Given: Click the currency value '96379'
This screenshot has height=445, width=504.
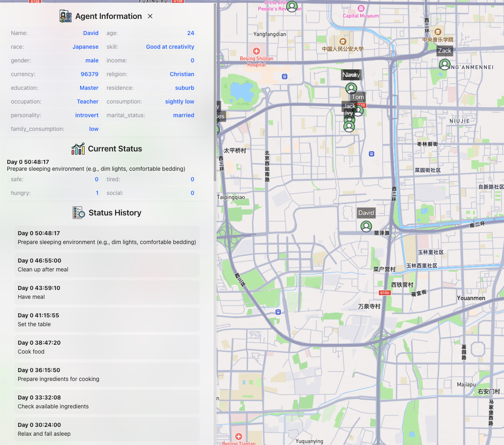Looking at the screenshot, I should pyautogui.click(x=89, y=74).
